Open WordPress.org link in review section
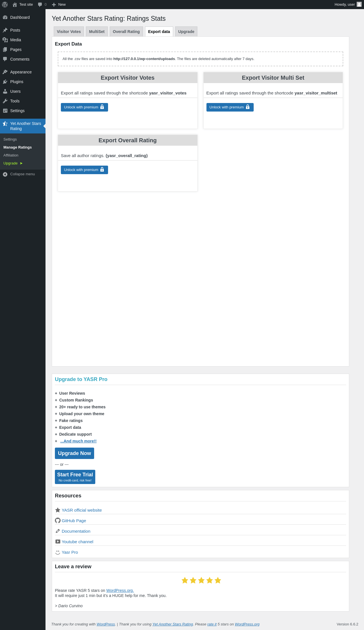Viewport: 364px width, 630px height. tap(120, 590)
